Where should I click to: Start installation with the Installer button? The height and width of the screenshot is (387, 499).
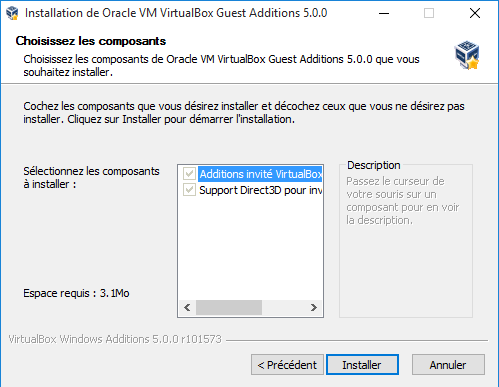pyautogui.click(x=362, y=365)
